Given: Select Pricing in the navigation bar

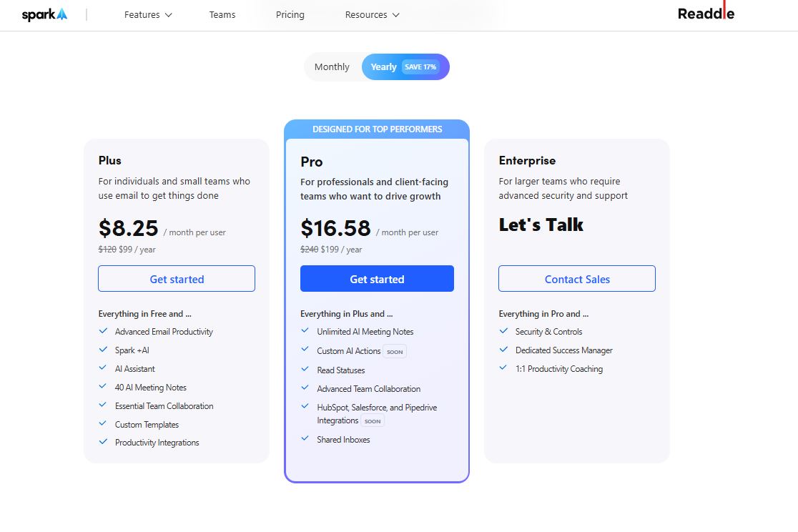Looking at the screenshot, I should pos(290,14).
